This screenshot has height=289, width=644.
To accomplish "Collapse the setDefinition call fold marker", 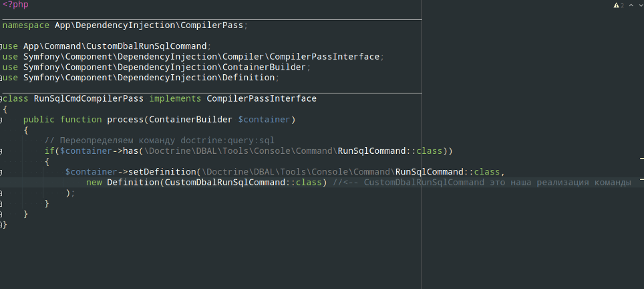I will pyautogui.click(x=1, y=172).
